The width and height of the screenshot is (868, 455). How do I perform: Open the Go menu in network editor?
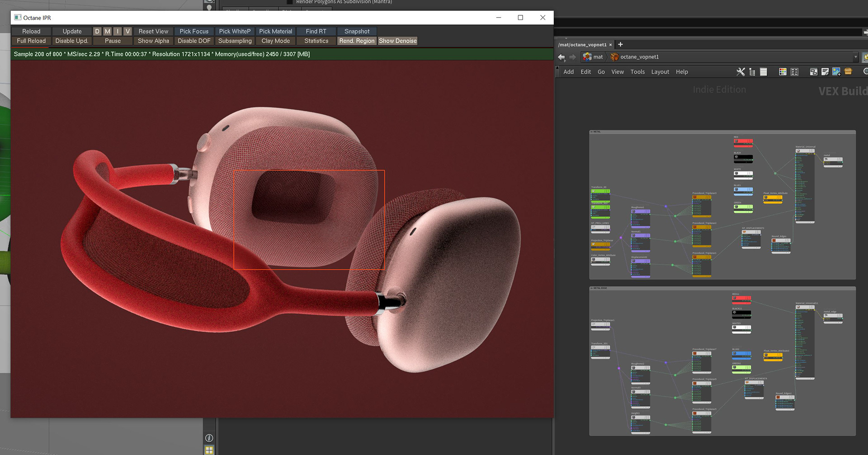pyautogui.click(x=601, y=72)
